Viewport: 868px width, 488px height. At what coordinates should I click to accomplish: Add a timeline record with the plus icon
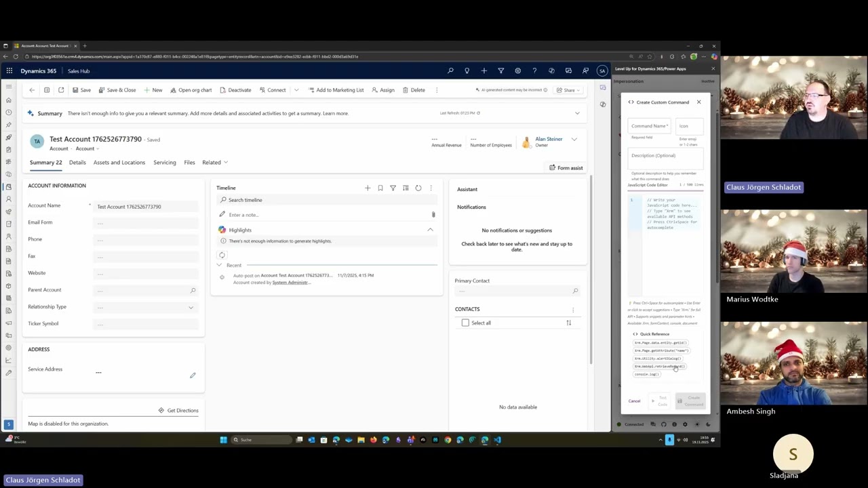coord(368,188)
